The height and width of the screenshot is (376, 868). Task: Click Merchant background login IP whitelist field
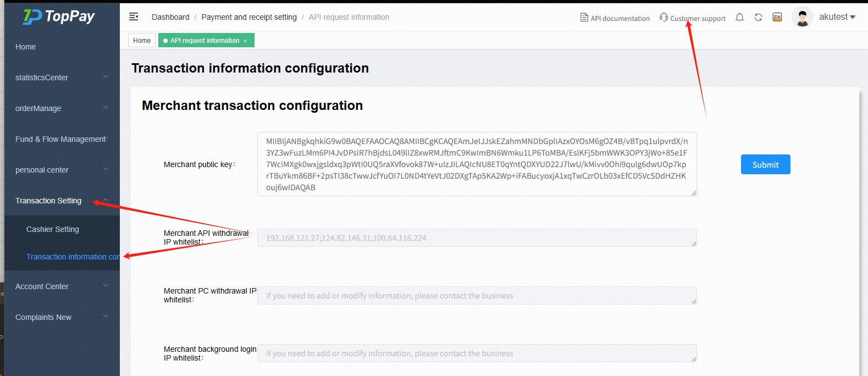tap(477, 353)
